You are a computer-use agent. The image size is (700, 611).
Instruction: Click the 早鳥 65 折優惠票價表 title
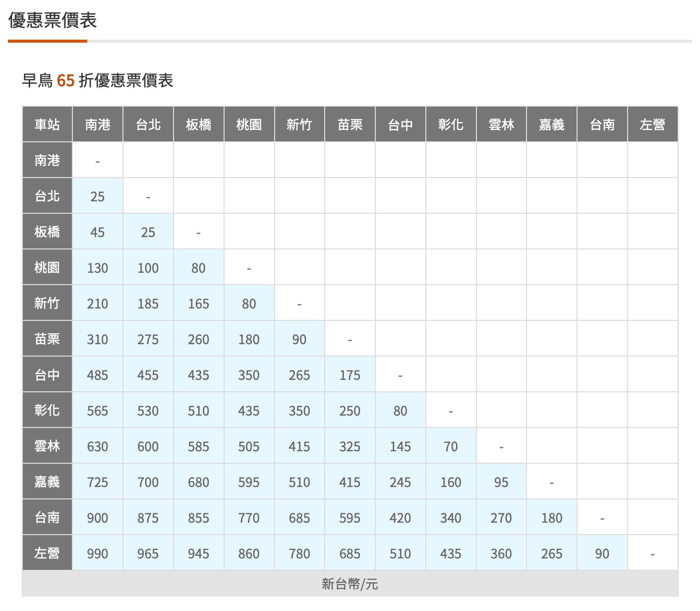coord(98,80)
